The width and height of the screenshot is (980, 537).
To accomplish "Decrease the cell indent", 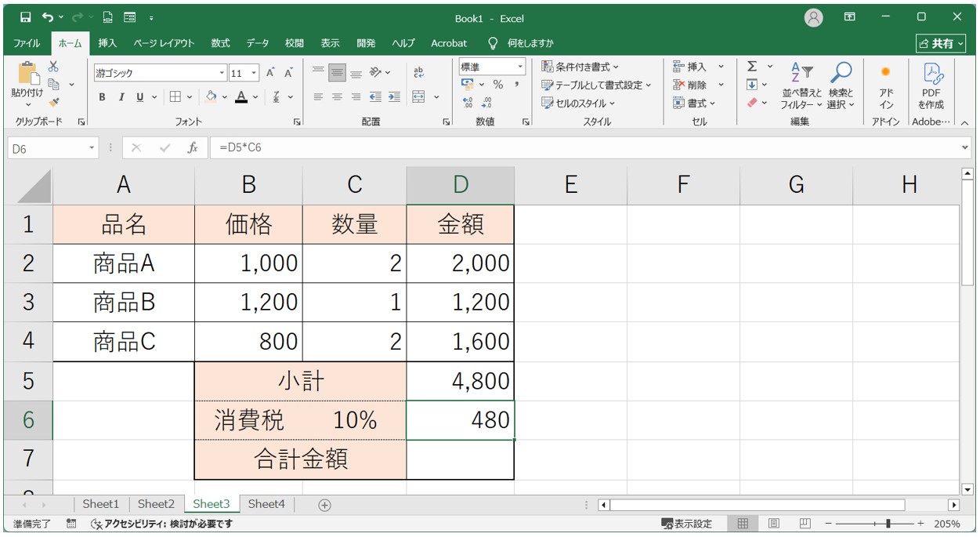I will 375,97.
